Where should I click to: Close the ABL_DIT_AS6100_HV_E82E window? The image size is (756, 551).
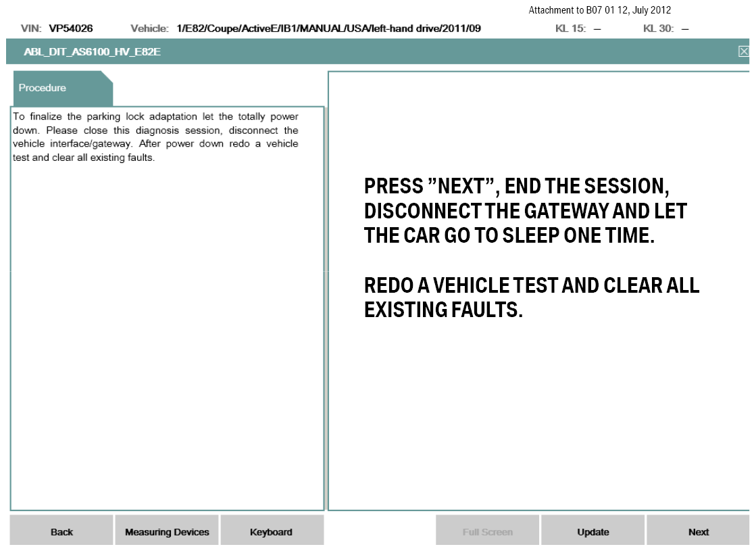pyautogui.click(x=744, y=51)
